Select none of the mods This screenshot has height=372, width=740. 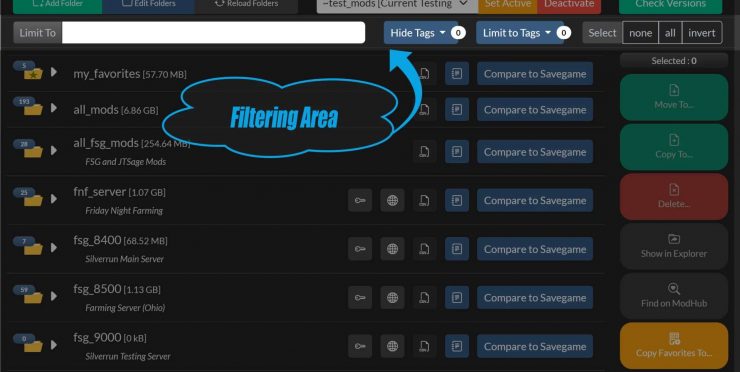640,33
